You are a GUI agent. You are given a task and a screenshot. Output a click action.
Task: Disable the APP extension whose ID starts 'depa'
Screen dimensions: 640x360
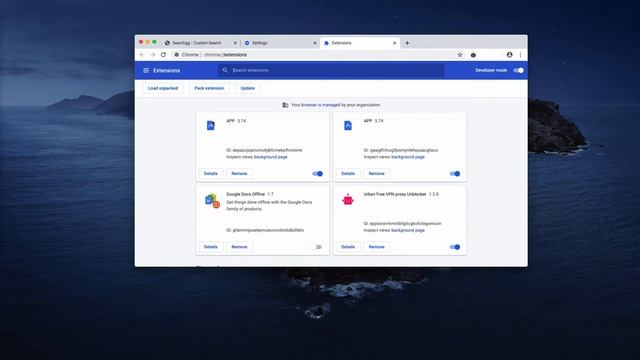click(318, 173)
